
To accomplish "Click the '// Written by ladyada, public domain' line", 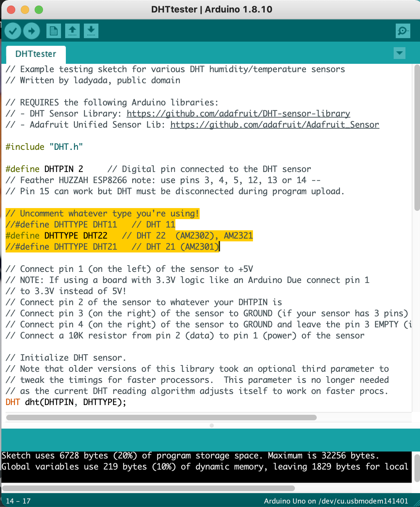I will click(93, 80).
